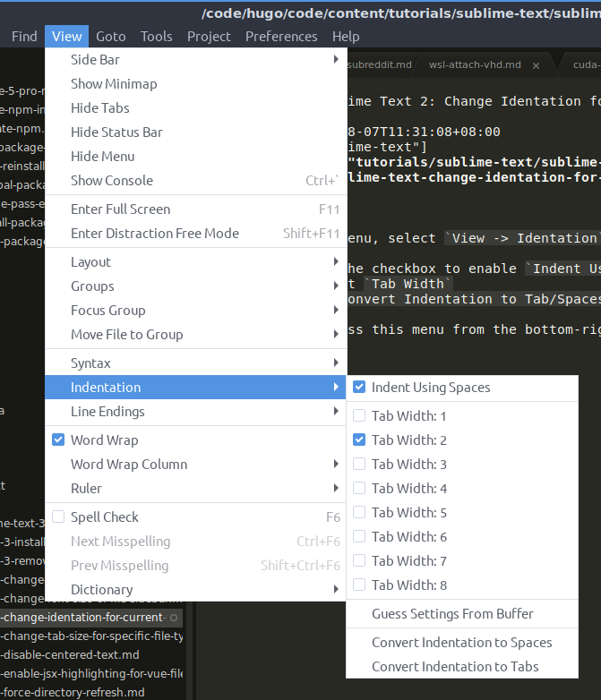Switch to the subreddit.md tab
This screenshot has height=700, width=601.
point(380,64)
